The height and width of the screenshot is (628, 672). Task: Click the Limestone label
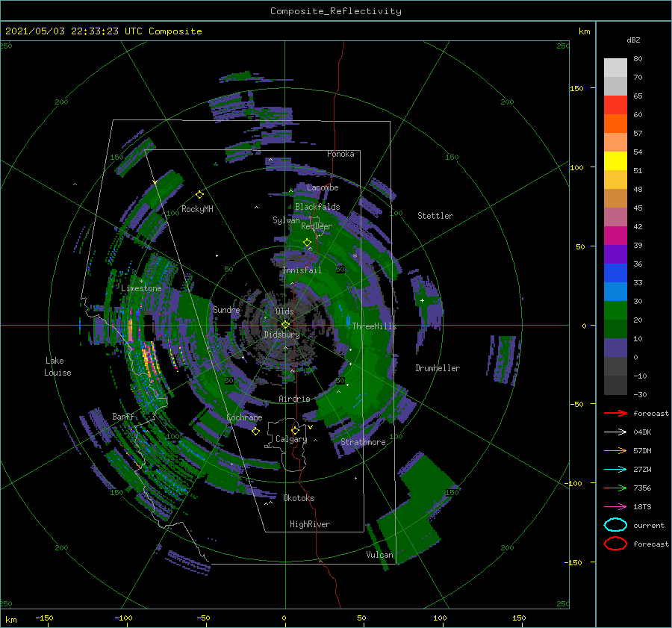141,288
